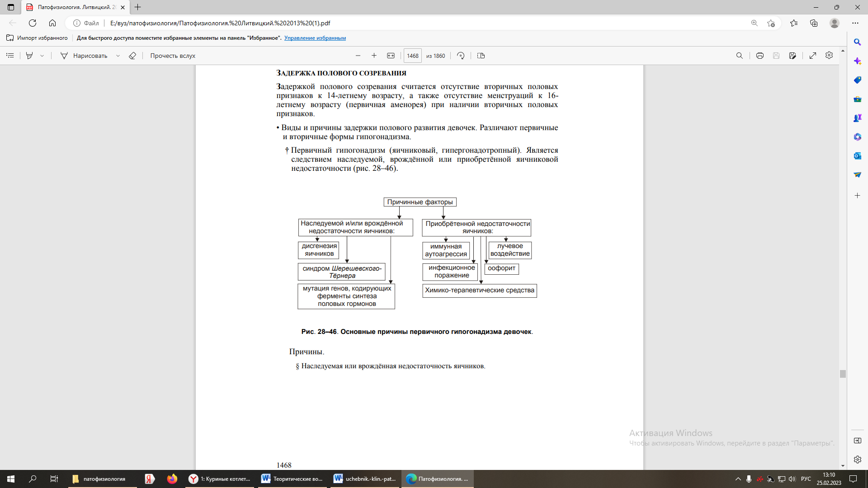Click Read aloud (Прочесть вслух)
Image resolution: width=868 pixels, height=488 pixels.
point(173,56)
